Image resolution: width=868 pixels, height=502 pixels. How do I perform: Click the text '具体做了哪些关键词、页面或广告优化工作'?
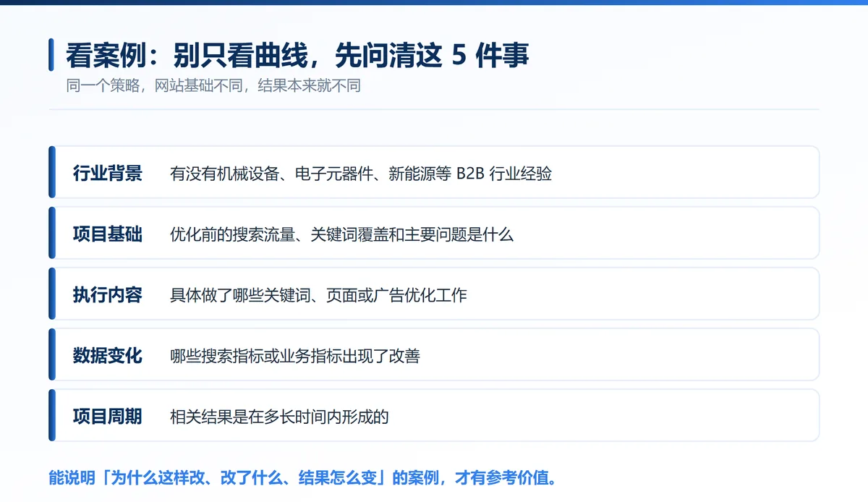(318, 295)
